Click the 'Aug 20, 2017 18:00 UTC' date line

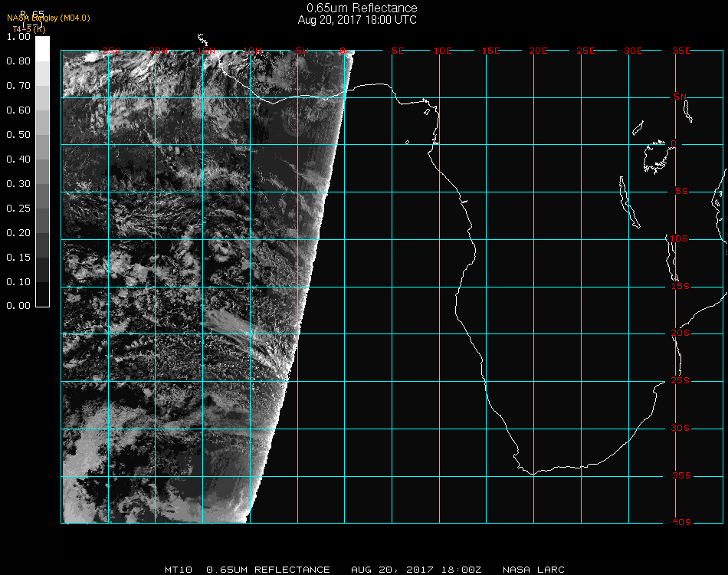(357, 20)
